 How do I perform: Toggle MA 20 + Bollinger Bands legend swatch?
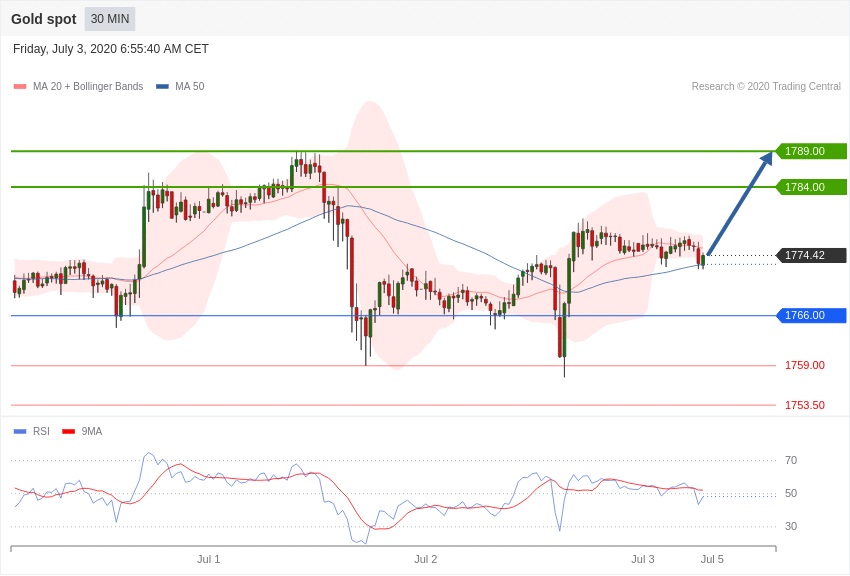20,87
